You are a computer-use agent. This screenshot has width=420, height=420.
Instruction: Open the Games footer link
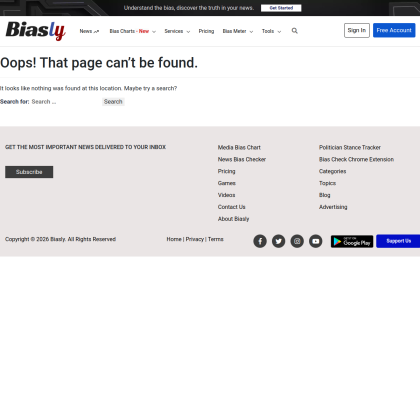pos(227,183)
